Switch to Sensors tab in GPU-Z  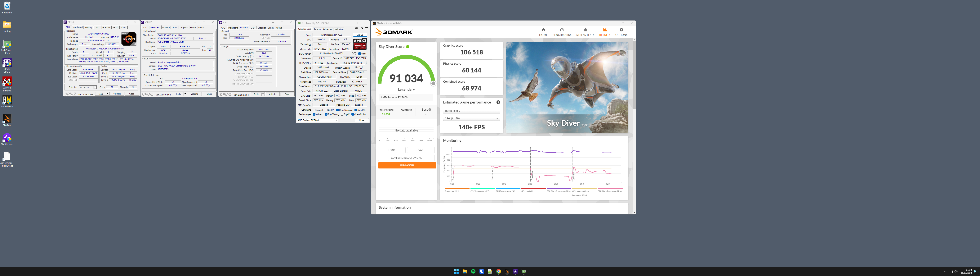[x=317, y=29]
